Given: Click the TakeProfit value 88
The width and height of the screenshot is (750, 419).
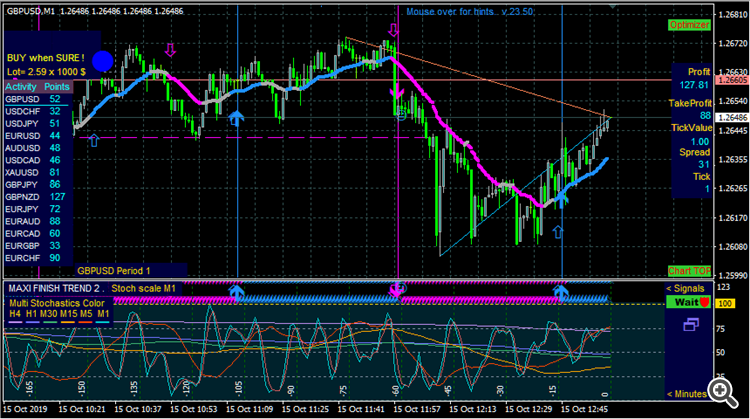Looking at the screenshot, I should point(705,116).
